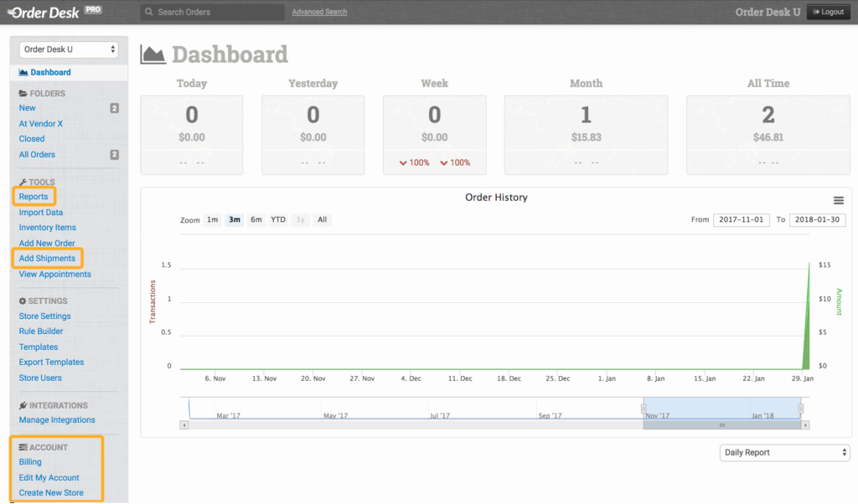This screenshot has width=858, height=504.
Task: Click the From date field
Action: click(x=741, y=220)
